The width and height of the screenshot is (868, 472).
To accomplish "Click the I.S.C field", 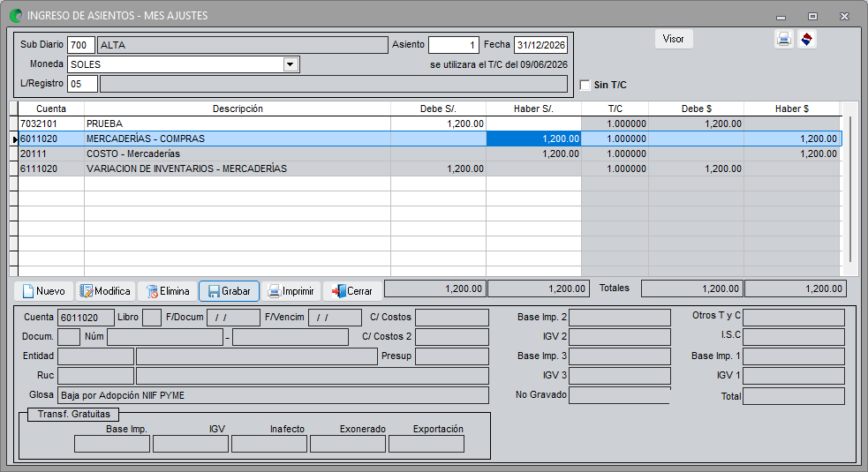I will pyautogui.click(x=794, y=337).
